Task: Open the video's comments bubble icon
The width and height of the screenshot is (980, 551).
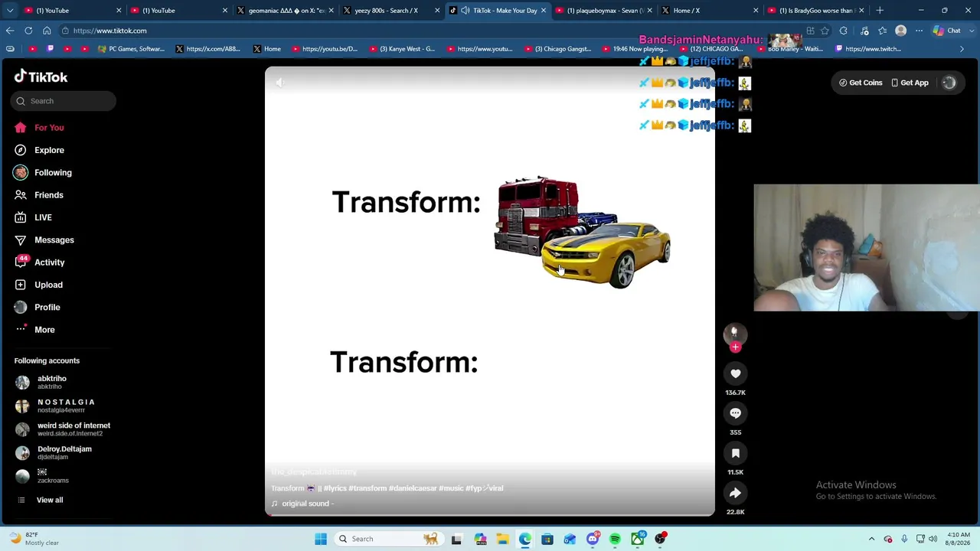Action: point(735,413)
